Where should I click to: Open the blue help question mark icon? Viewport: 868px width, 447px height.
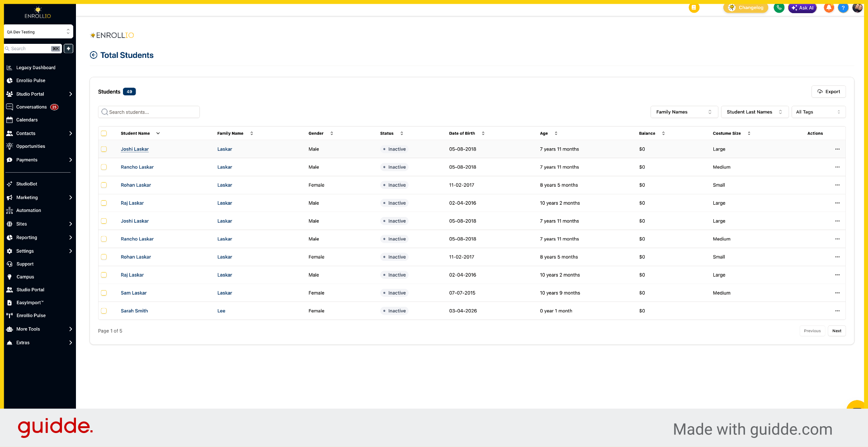tap(843, 8)
